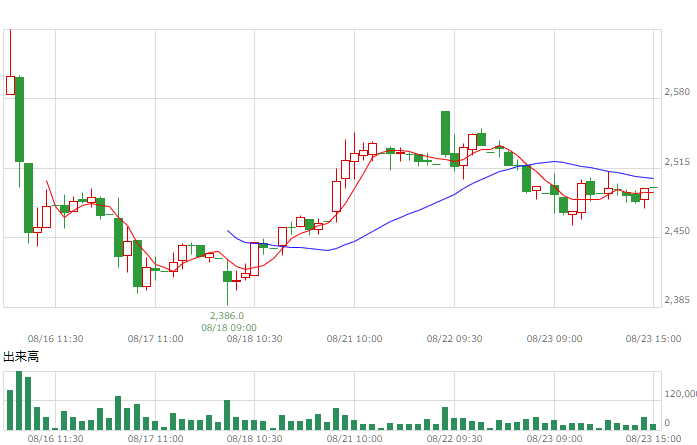Viewport: 697px width, 445px height.
Task: Click 08/17 11:00 label under the price chart
Action: [x=156, y=339]
